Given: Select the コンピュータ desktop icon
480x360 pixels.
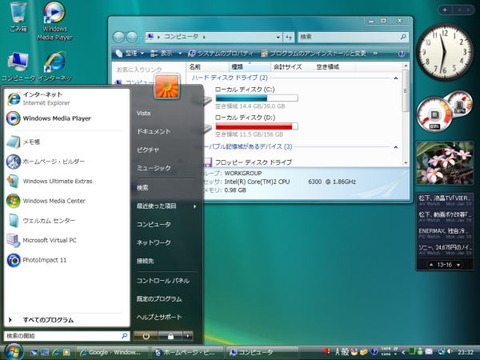Looking at the screenshot, I should coord(18,67).
